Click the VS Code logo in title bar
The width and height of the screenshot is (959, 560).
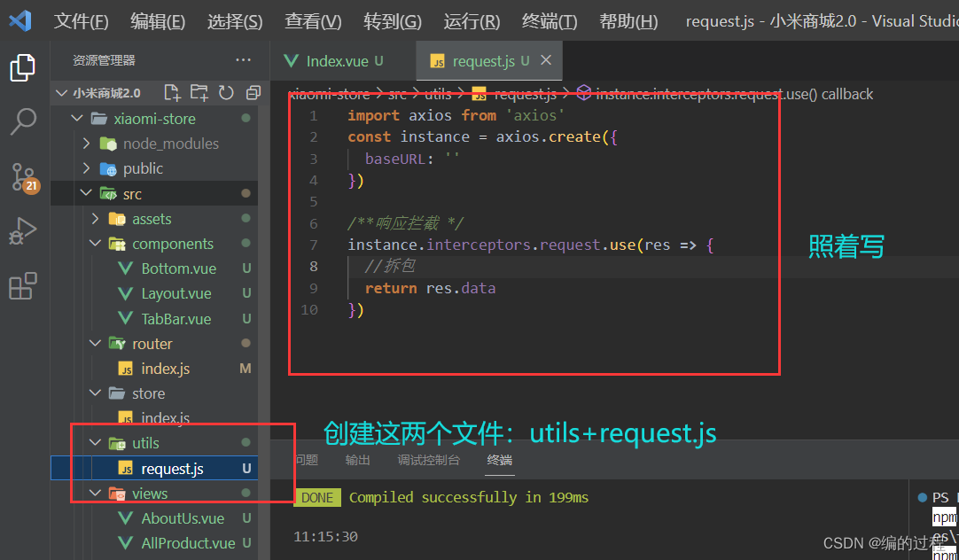(x=20, y=21)
